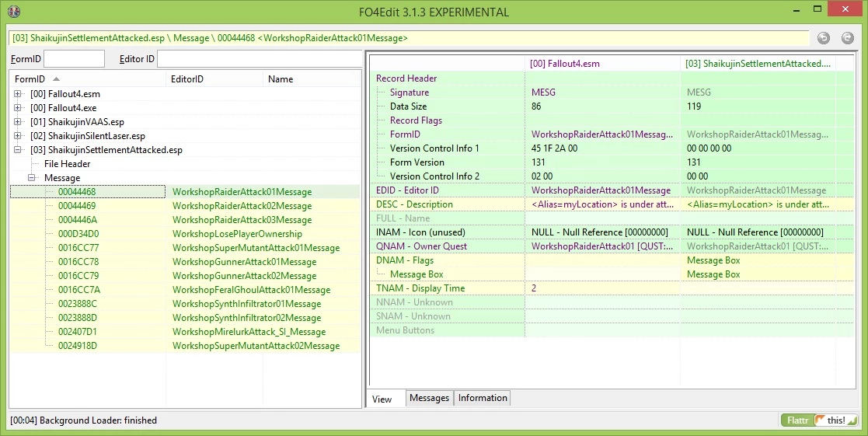Select record 0004446A WorkshopRaiderAttack03Message
Image resolution: width=868 pixels, height=436 pixels.
tap(185, 220)
